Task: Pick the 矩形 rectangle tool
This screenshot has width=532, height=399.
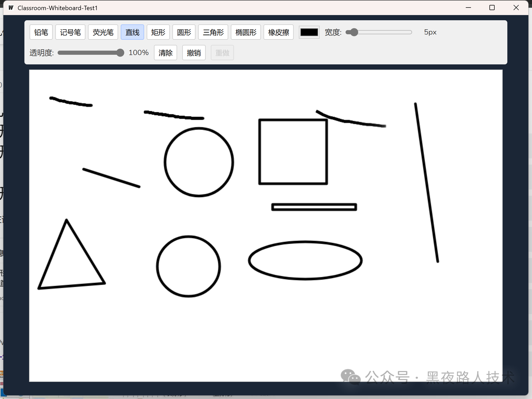Action: (158, 32)
